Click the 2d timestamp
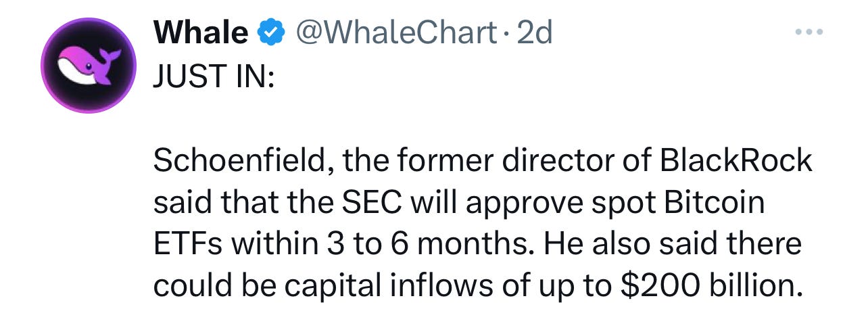868x309 pixels. [x=534, y=32]
